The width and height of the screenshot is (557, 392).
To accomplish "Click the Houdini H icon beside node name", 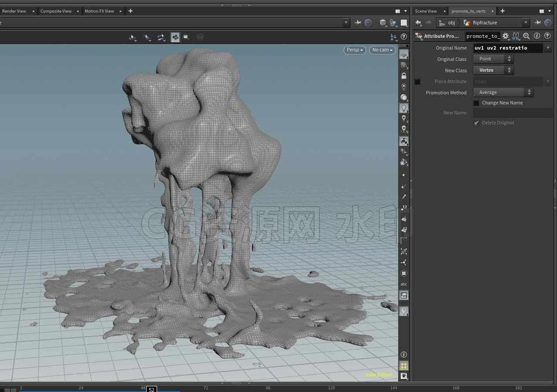I will [x=516, y=36].
